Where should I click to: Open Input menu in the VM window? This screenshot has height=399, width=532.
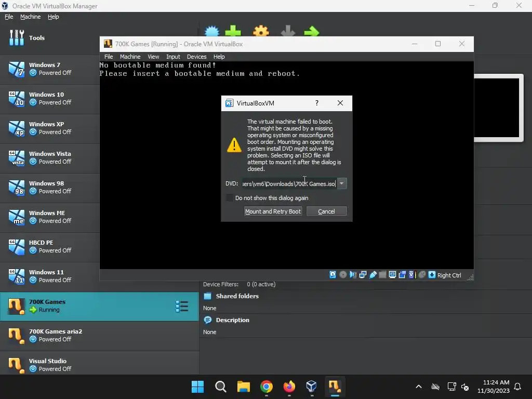pyautogui.click(x=173, y=57)
